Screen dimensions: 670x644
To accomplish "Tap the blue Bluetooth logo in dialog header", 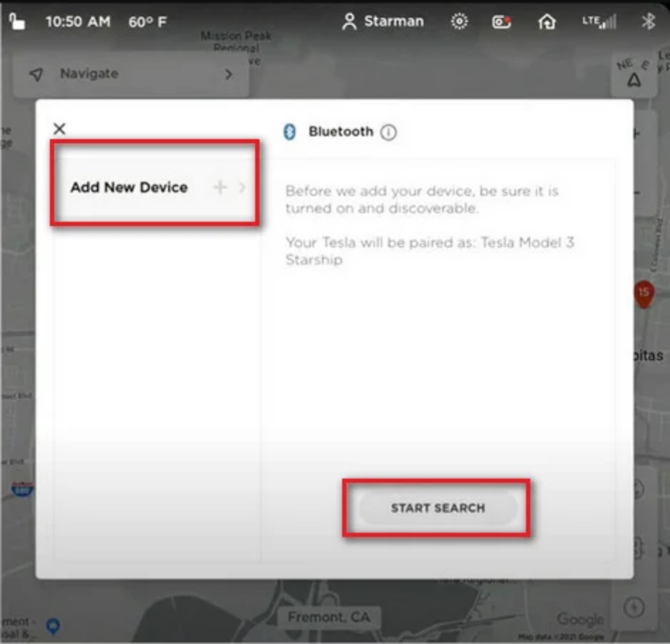I will 289,132.
